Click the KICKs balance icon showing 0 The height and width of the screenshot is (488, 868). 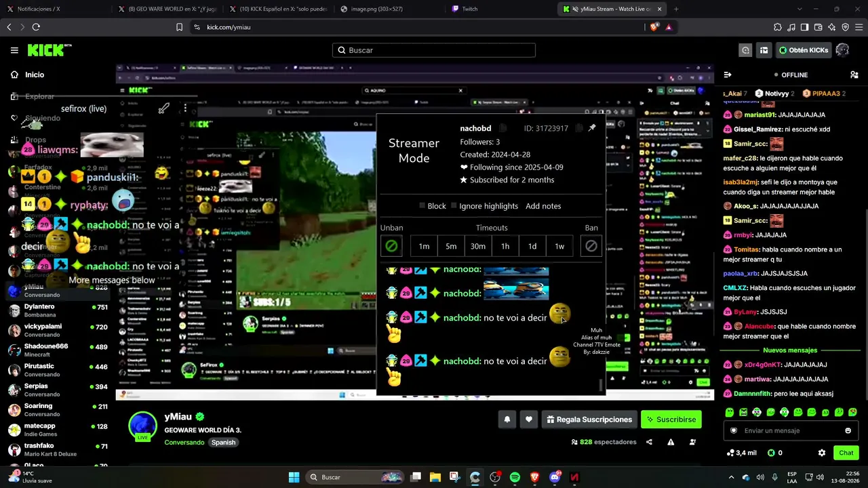pos(774,453)
